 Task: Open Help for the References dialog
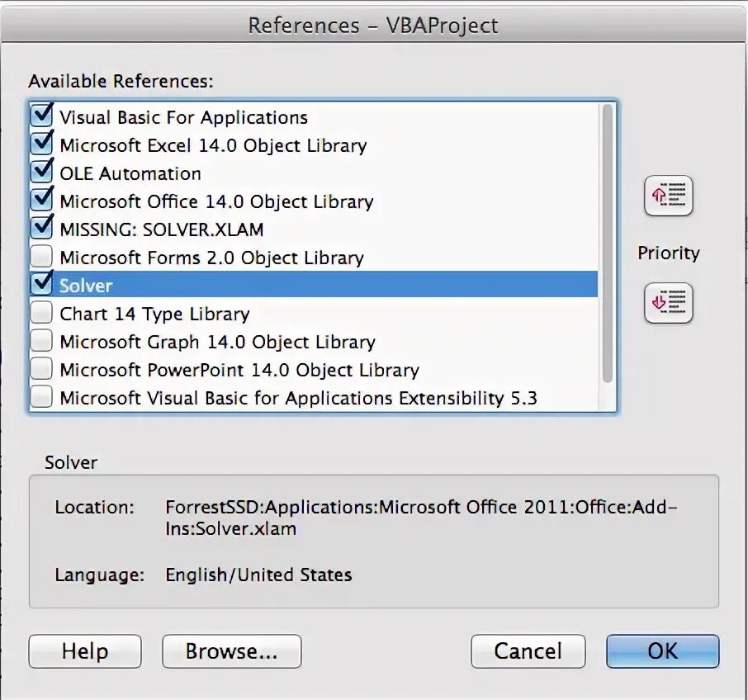click(85, 651)
